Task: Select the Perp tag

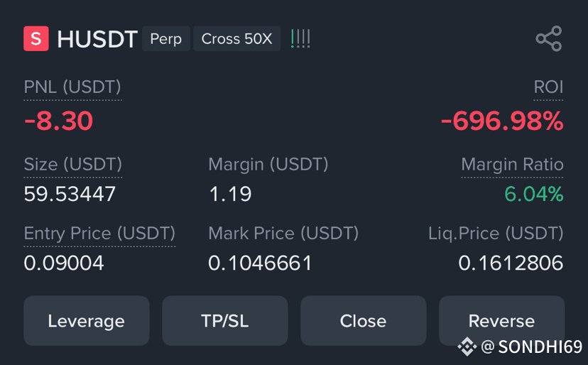Action: point(165,38)
